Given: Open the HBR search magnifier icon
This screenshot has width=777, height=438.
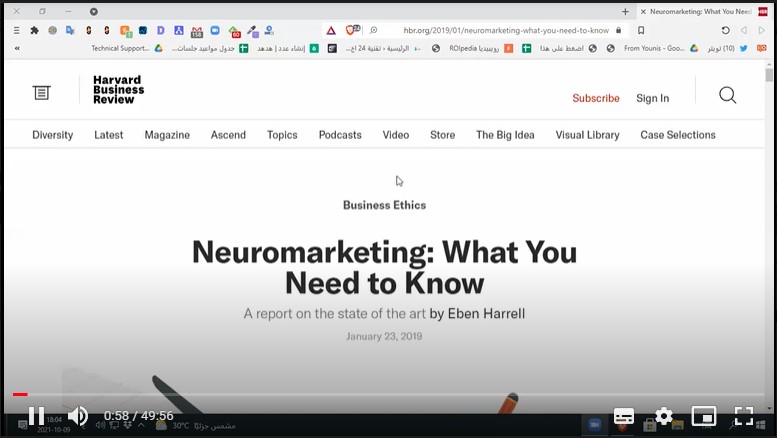Looking at the screenshot, I should click(x=727, y=96).
